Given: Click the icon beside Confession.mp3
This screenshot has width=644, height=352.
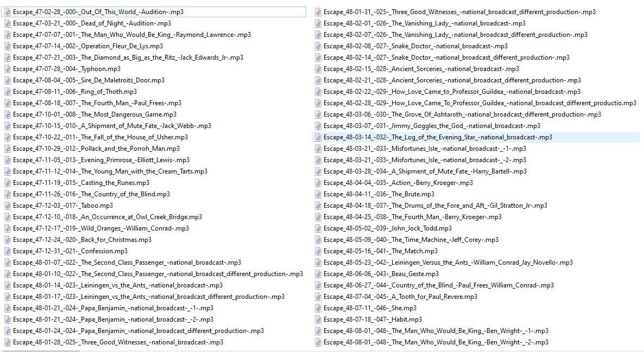Looking at the screenshot, I should click(x=8, y=251).
